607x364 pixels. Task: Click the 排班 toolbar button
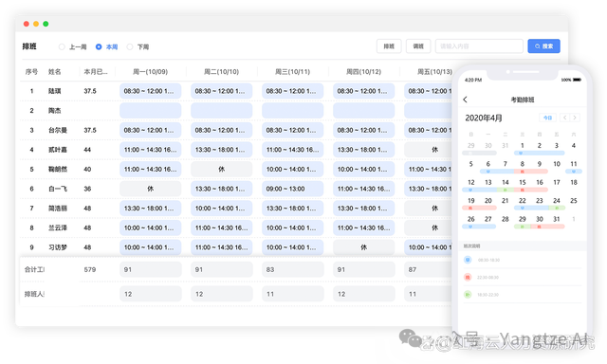click(x=389, y=46)
